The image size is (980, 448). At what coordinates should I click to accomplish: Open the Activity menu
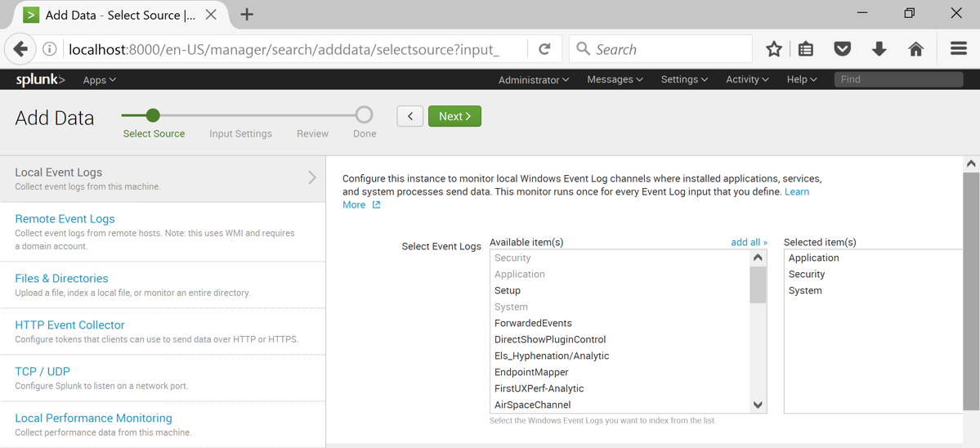coord(747,79)
